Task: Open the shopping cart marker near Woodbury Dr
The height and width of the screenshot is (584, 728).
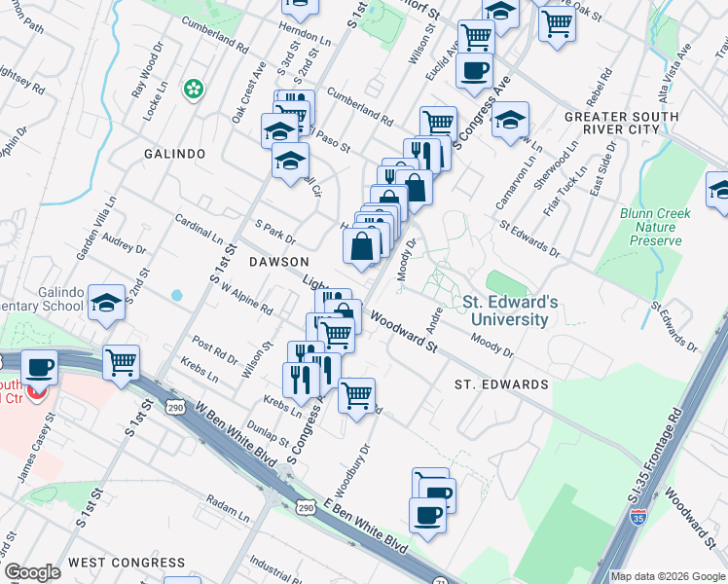Action: click(357, 398)
